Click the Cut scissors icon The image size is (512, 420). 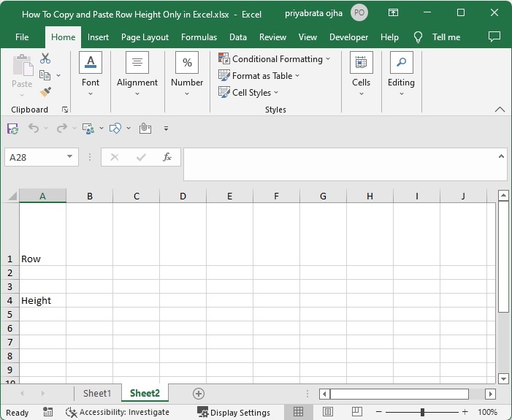(x=45, y=58)
